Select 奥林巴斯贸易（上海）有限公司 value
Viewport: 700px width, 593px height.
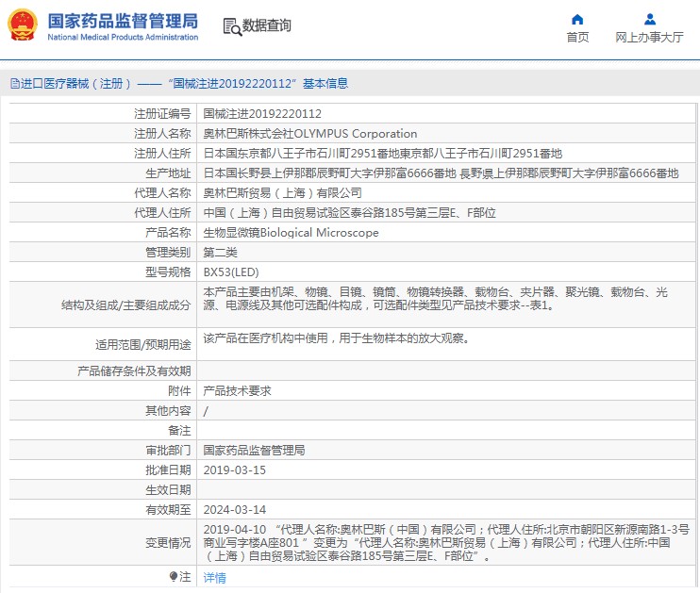(x=283, y=192)
